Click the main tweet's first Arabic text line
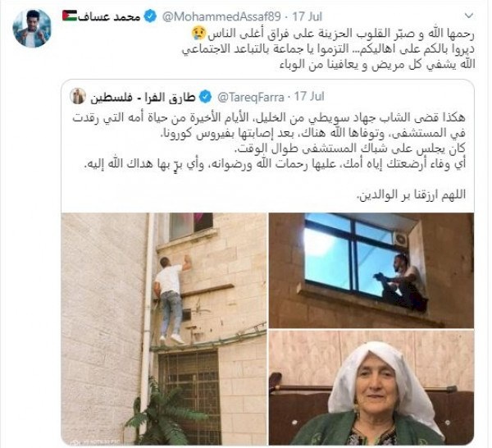 point(333,34)
